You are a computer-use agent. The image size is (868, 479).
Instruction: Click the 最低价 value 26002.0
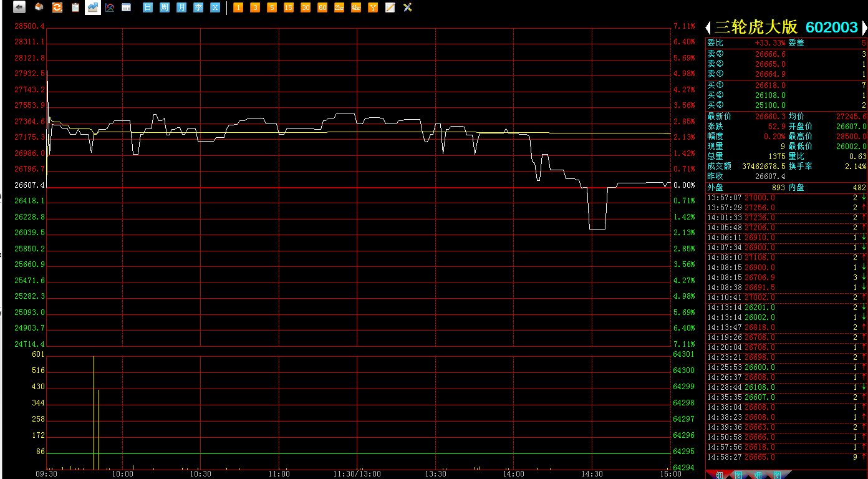pos(851,147)
